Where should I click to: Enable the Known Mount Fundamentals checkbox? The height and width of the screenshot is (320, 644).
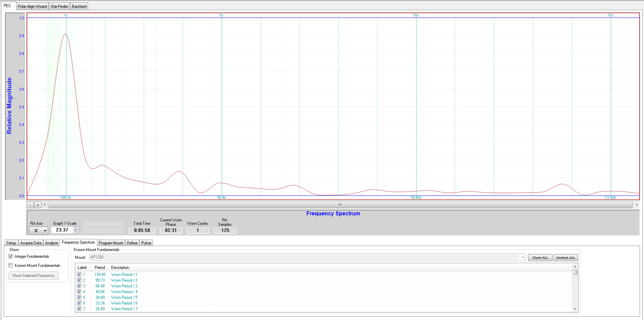(11, 266)
